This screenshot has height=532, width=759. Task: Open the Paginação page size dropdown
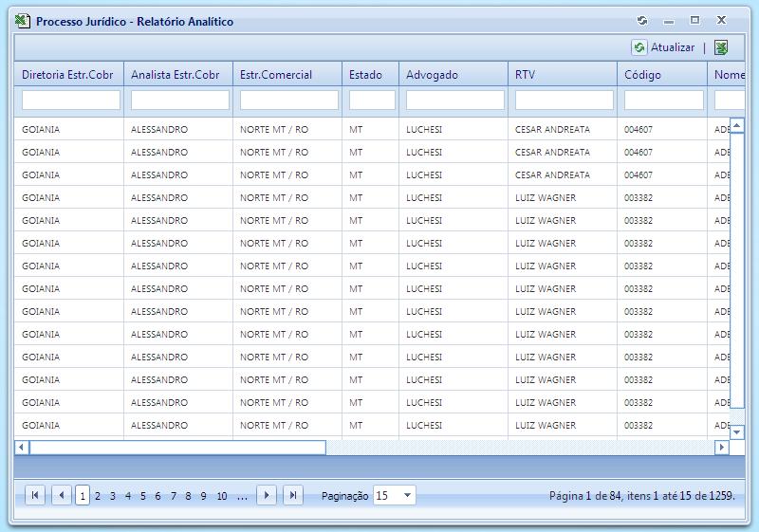pyautogui.click(x=407, y=495)
